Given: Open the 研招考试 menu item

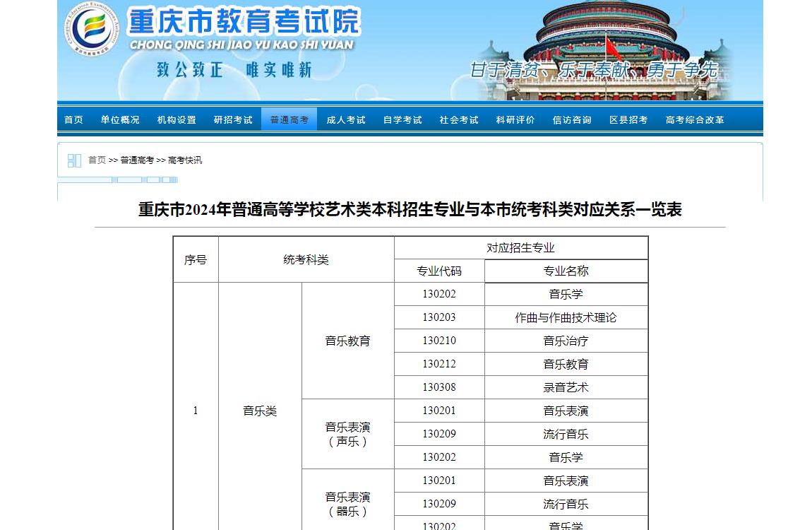Looking at the screenshot, I should tap(233, 119).
